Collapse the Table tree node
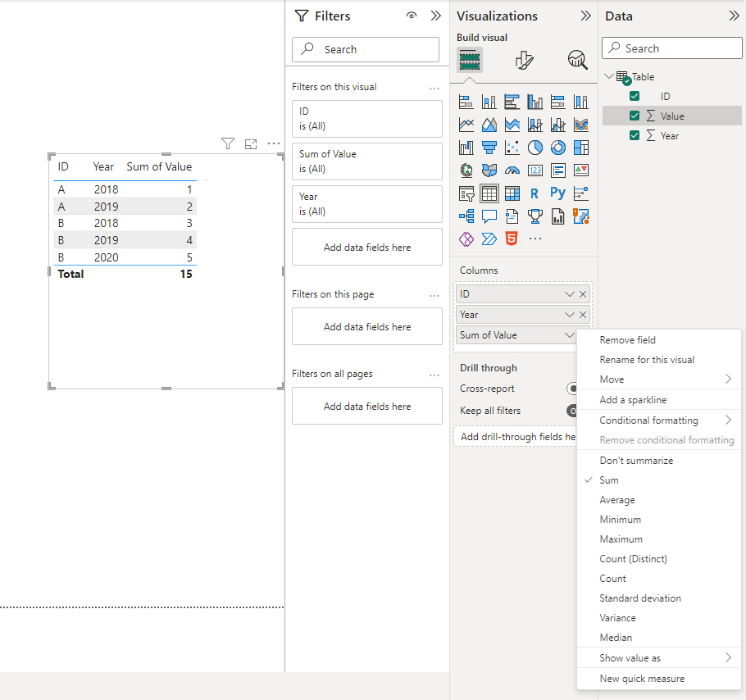The height and width of the screenshot is (700, 746). pos(609,76)
